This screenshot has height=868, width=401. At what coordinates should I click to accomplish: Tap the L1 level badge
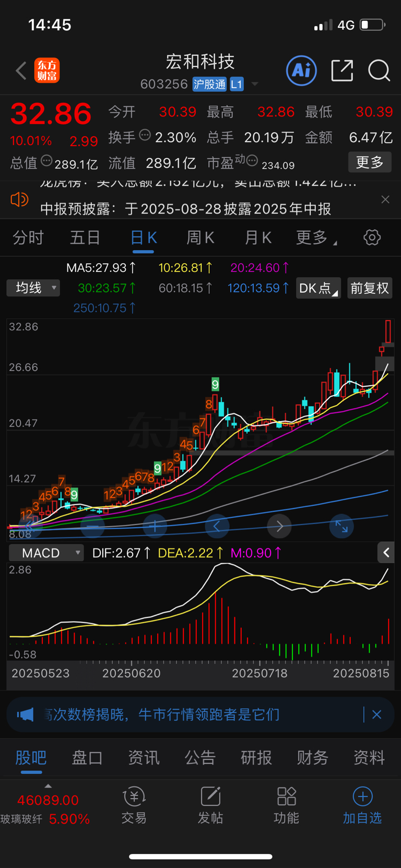point(237,84)
